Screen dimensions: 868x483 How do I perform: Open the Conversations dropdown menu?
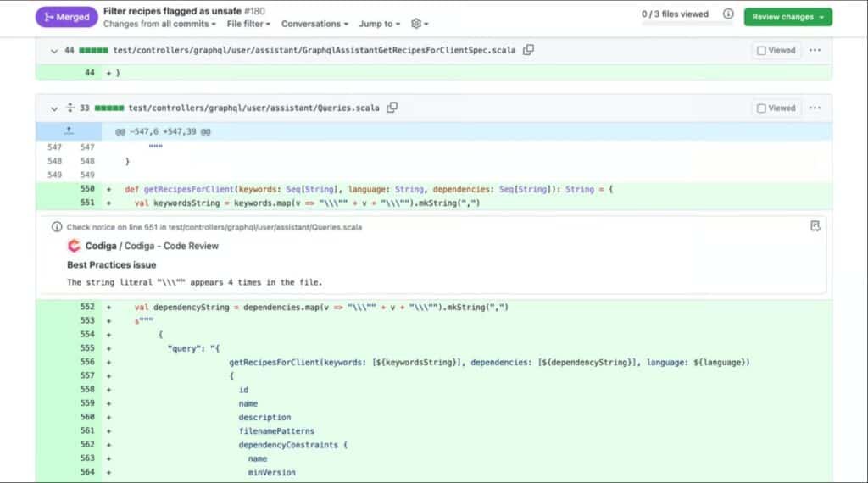point(314,24)
